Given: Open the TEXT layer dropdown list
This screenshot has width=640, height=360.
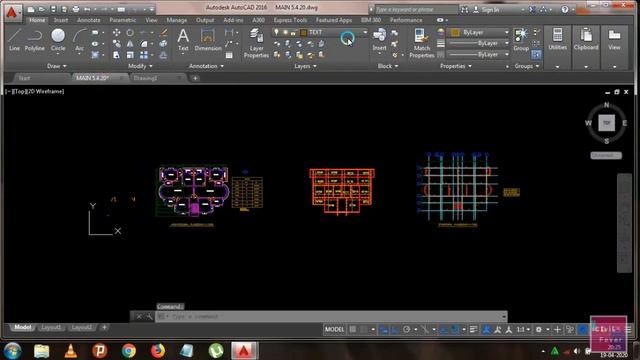Looking at the screenshot, I should 365,32.
